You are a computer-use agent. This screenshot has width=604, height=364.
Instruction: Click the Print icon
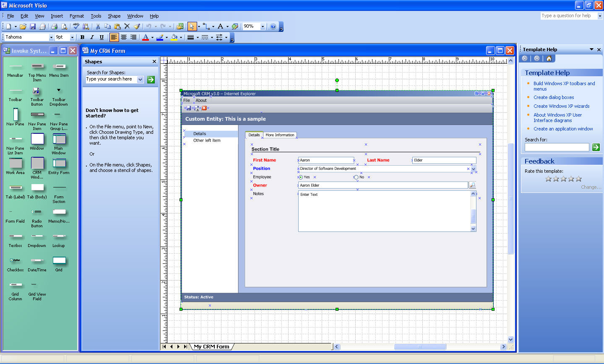(x=54, y=26)
